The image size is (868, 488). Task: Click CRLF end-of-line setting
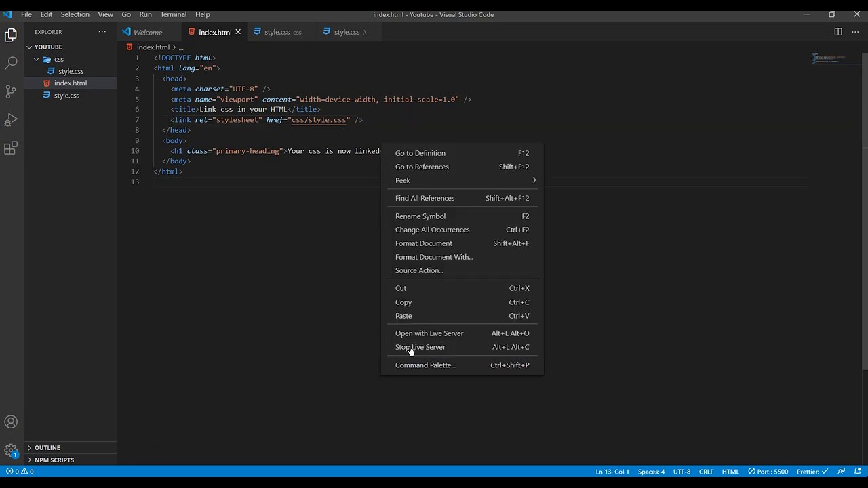point(706,472)
